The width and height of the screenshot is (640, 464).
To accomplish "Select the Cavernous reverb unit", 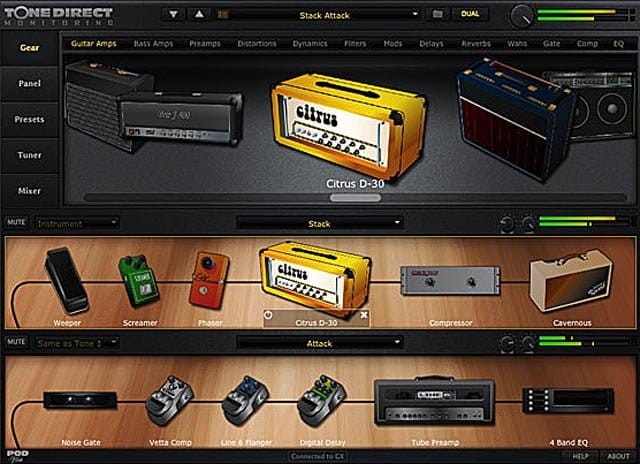I will pyautogui.click(x=571, y=280).
